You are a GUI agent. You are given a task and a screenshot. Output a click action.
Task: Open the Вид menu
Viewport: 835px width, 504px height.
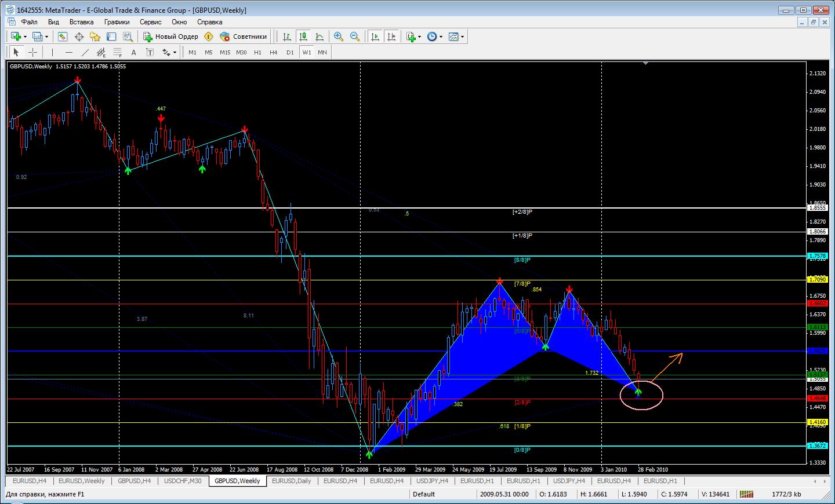(53, 22)
